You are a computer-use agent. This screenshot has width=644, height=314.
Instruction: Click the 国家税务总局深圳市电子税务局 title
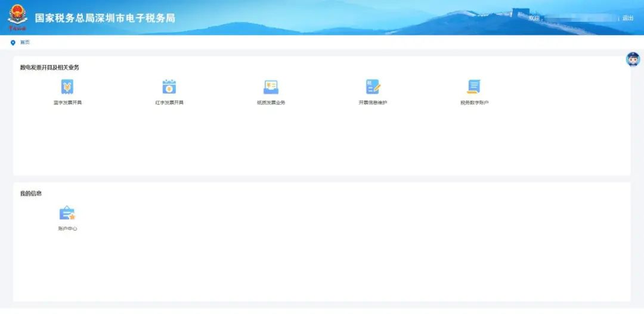(105, 18)
